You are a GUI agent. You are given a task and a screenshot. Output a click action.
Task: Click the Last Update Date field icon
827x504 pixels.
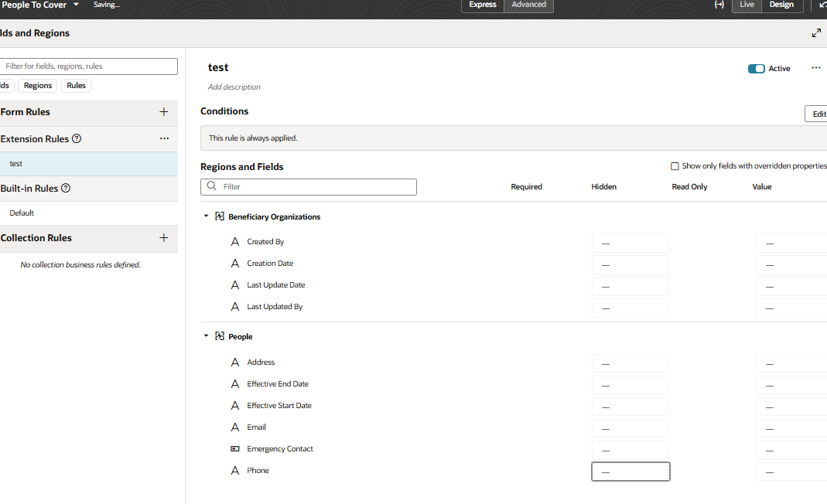235,284
